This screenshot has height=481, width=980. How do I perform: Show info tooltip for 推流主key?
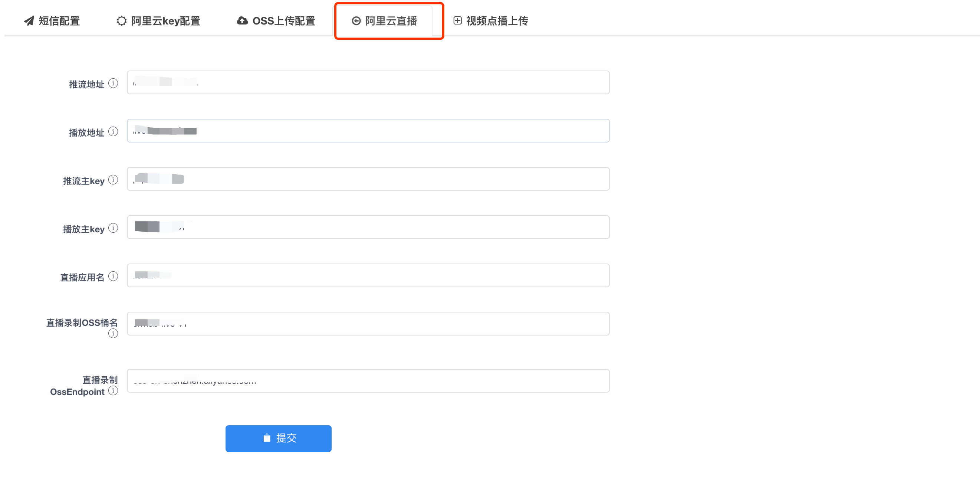coord(113,180)
